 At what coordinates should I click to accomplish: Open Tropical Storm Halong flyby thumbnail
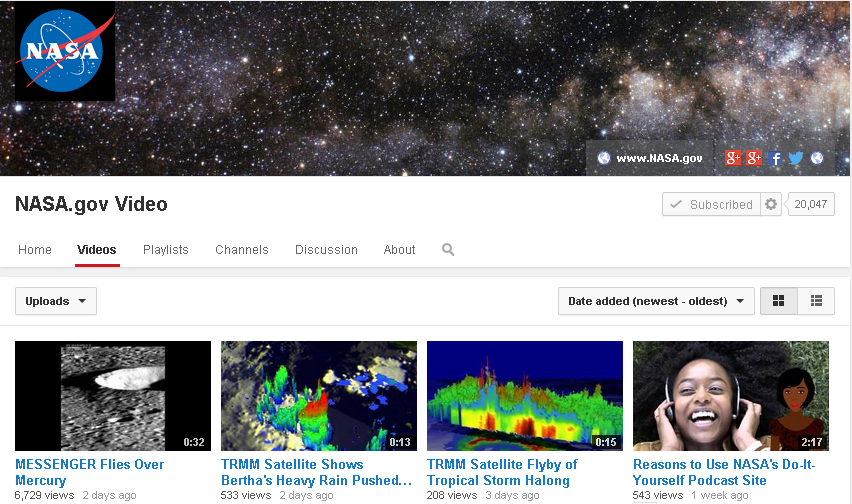(x=525, y=396)
